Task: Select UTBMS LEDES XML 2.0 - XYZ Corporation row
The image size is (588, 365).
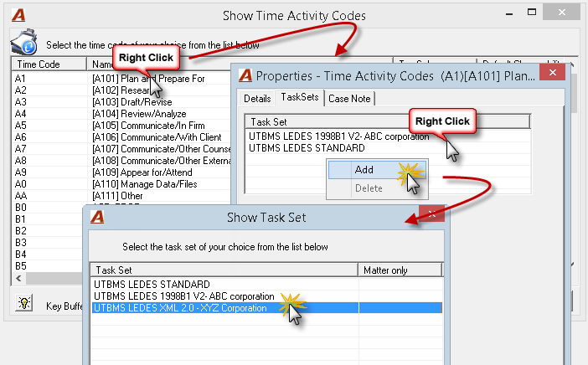Action: (267, 308)
